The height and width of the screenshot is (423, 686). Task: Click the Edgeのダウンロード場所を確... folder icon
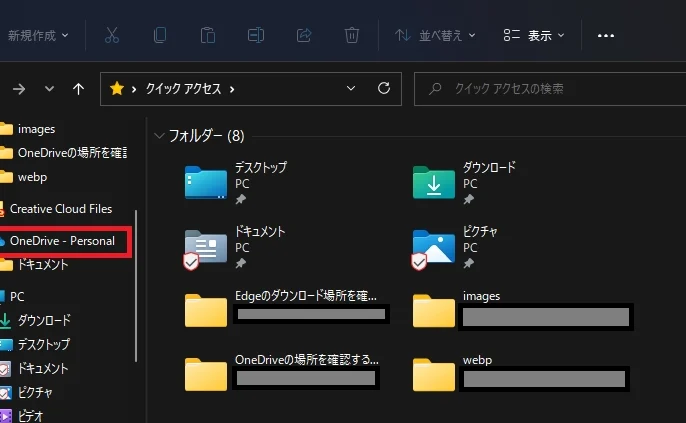click(206, 311)
